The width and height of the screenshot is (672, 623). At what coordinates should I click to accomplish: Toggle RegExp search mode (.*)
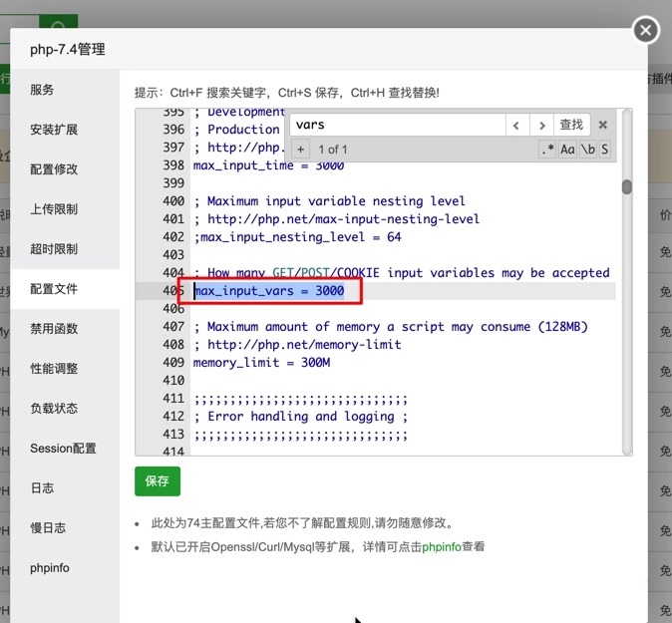[547, 150]
